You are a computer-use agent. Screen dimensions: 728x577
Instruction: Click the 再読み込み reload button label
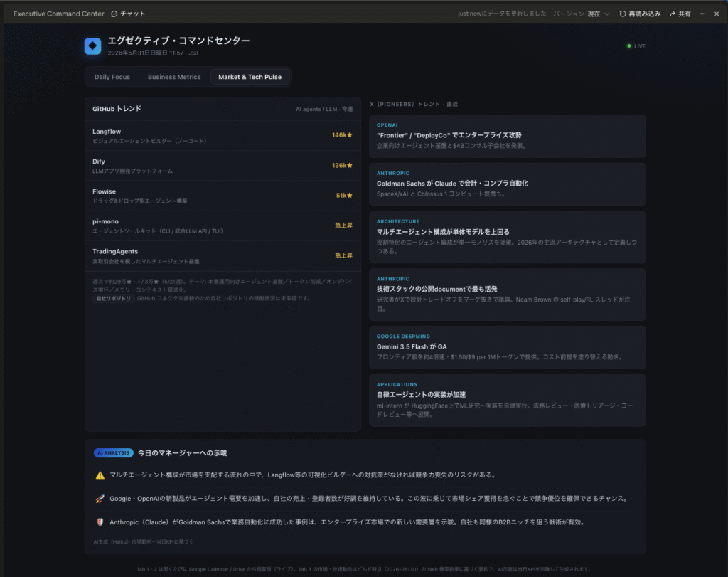click(x=644, y=14)
